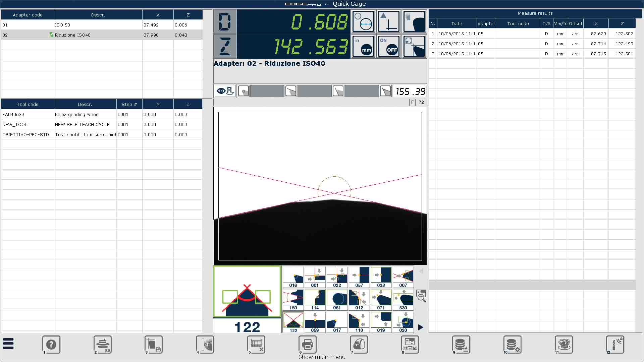Screen dimensions: 644x362
Task: Click the label printer icon numbered 7
Action: pyautogui.click(x=359, y=345)
